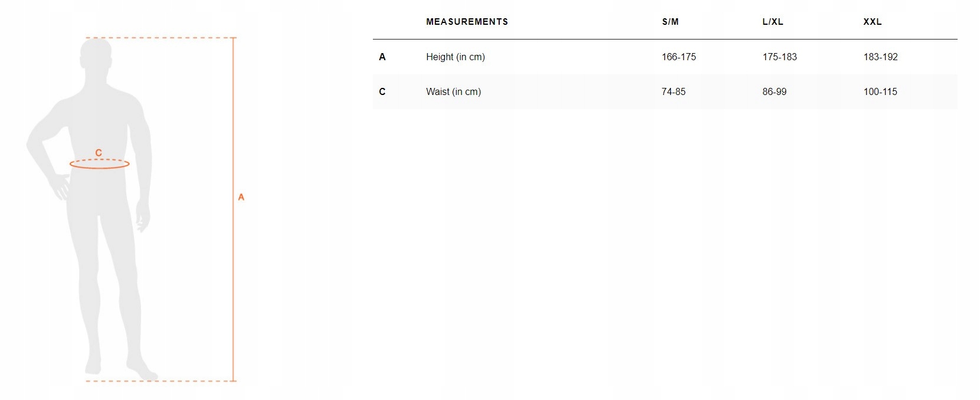Viewport: 980px width, 400px height.
Task: Select the L/XL size column header
Action: click(x=773, y=22)
